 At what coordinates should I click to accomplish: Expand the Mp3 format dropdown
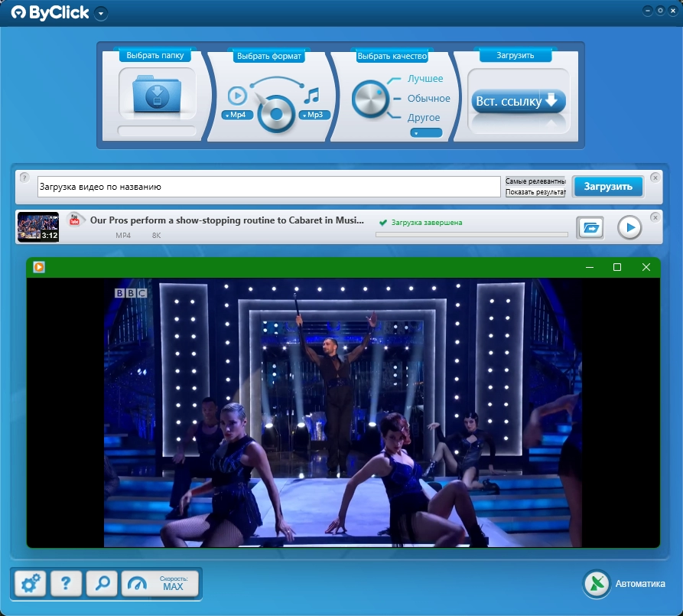pyautogui.click(x=314, y=115)
